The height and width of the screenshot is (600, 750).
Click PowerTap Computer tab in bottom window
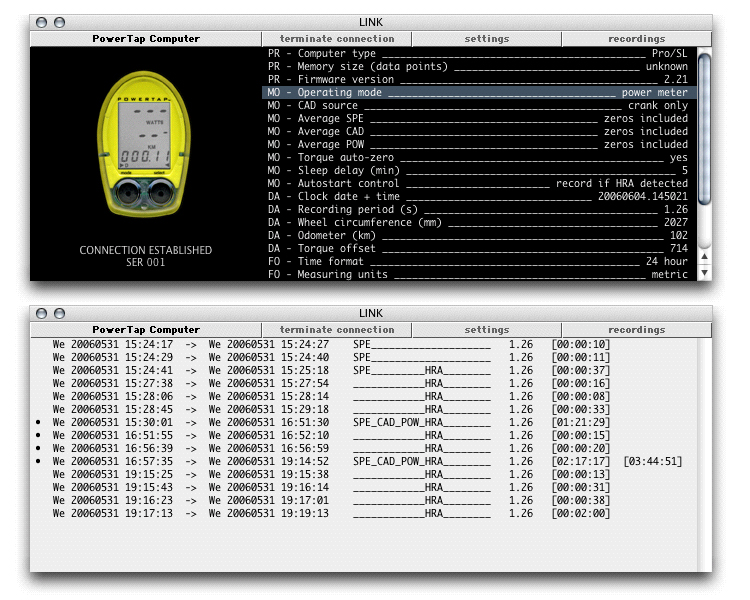[146, 330]
